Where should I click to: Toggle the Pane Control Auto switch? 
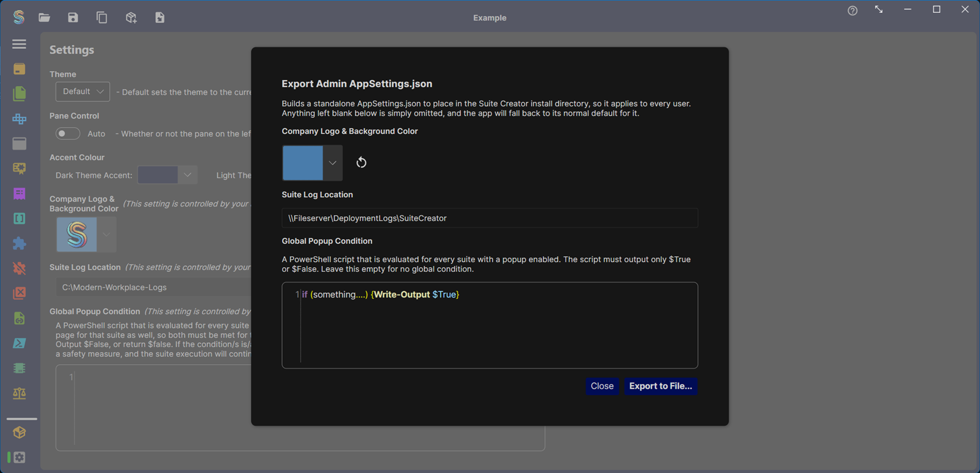pos(67,133)
